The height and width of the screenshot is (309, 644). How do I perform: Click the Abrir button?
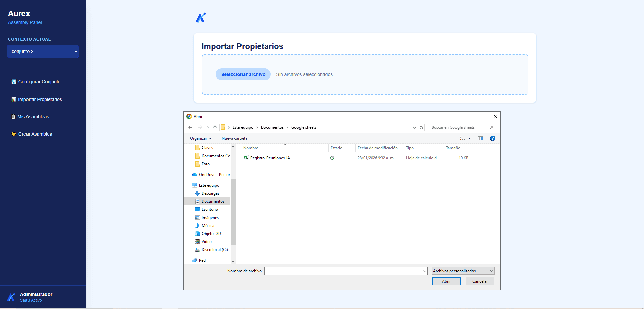(446, 281)
